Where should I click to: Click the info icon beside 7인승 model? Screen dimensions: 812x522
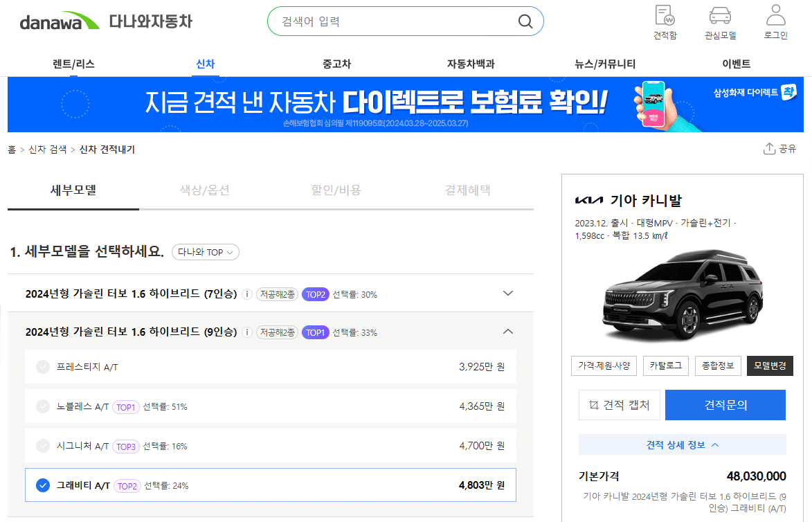[247, 294]
